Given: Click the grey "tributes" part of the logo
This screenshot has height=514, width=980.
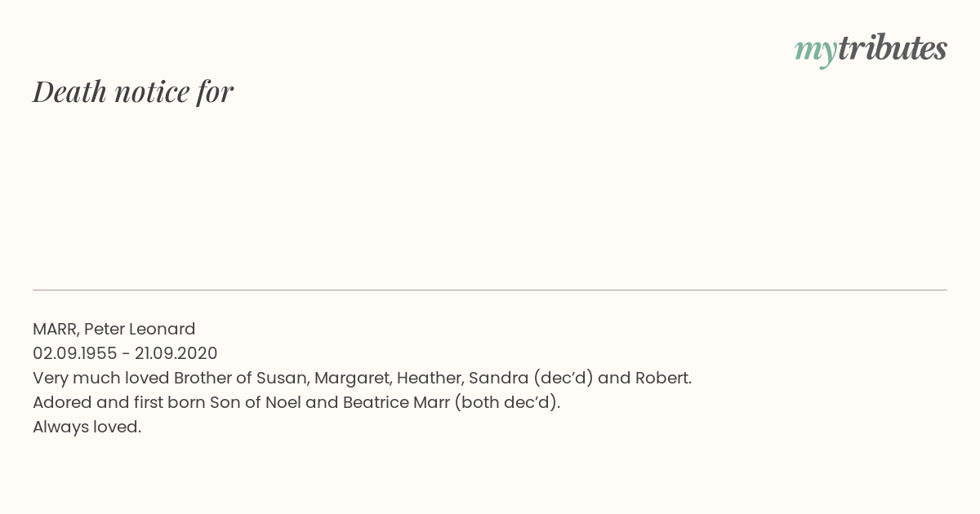Looking at the screenshot, I should pos(893,48).
